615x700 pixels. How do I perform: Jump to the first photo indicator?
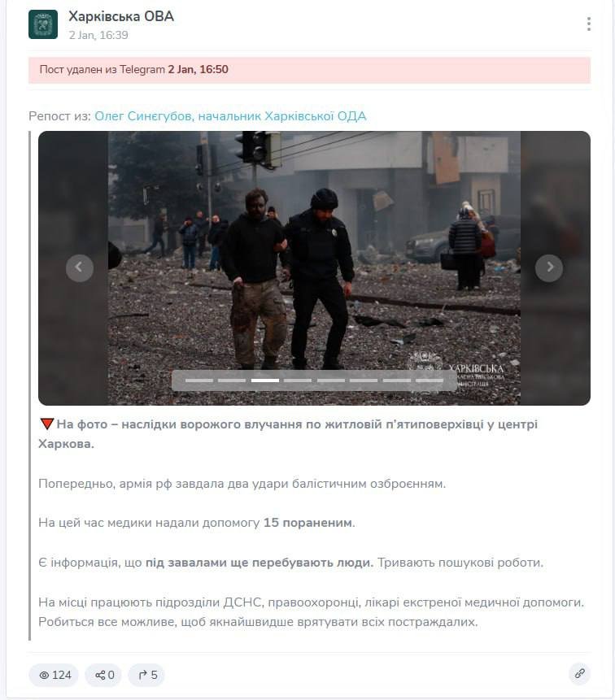coord(199,380)
